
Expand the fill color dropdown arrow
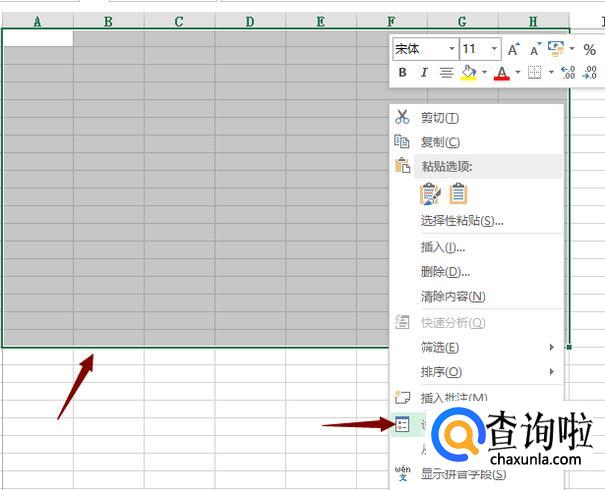484,73
